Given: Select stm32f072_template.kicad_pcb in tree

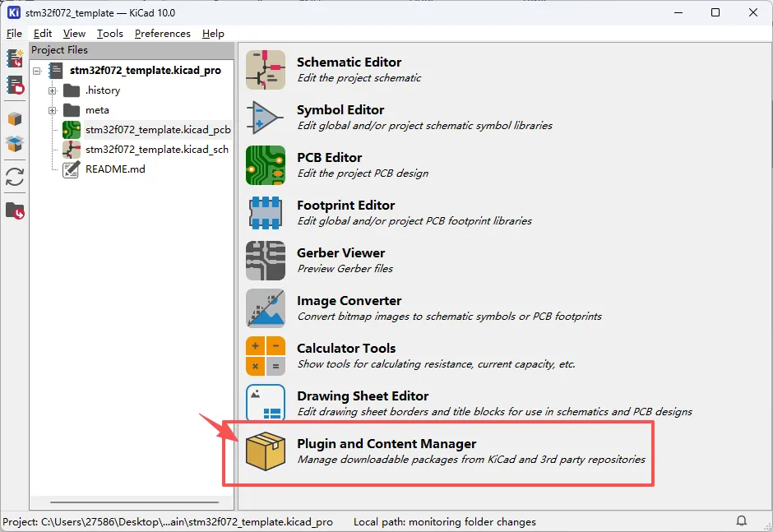Looking at the screenshot, I should (158, 130).
